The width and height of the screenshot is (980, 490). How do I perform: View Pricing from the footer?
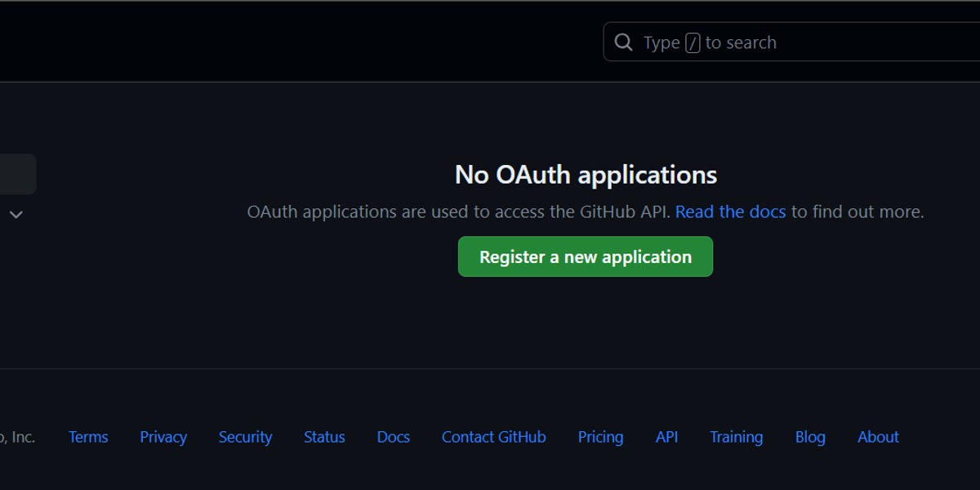[x=600, y=437]
